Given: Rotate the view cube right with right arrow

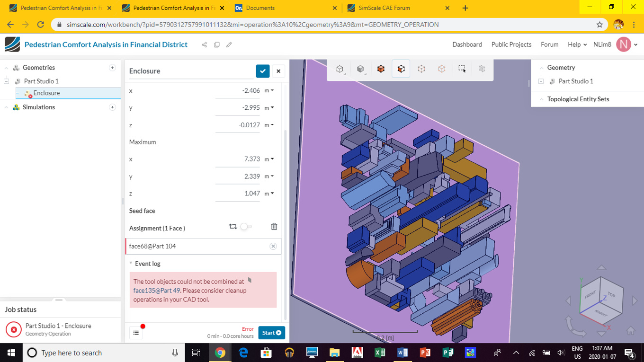Looking at the screenshot, I should pos(635,300).
